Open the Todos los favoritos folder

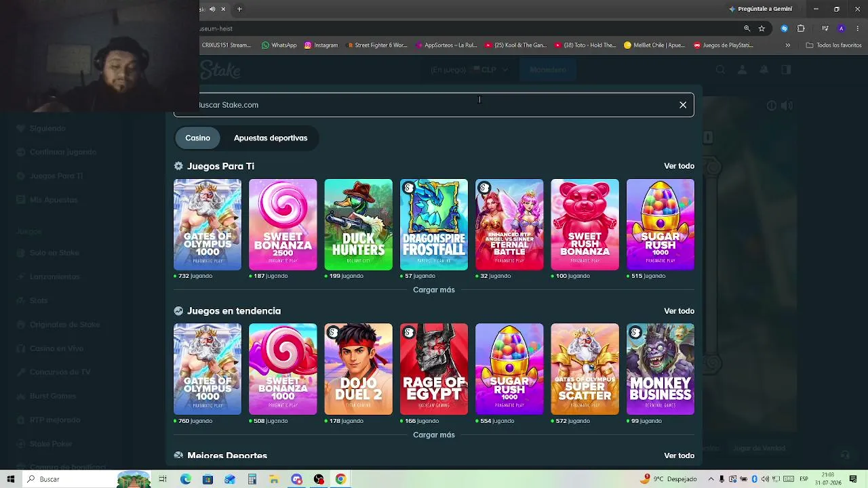(833, 45)
